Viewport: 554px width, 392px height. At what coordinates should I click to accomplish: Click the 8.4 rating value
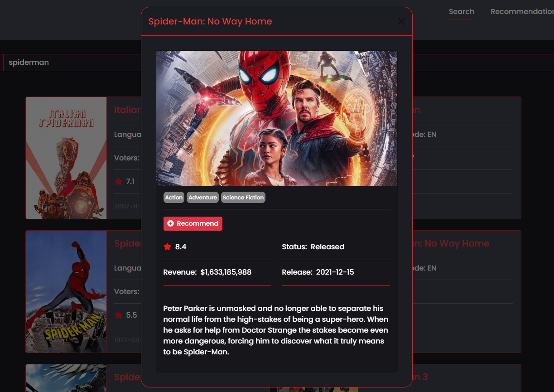pos(181,247)
